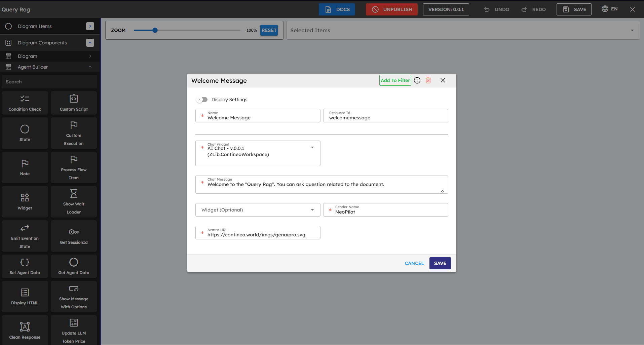The image size is (644, 345).
Task: Select the Set Agent Data braces icon
Action: pos(25,262)
